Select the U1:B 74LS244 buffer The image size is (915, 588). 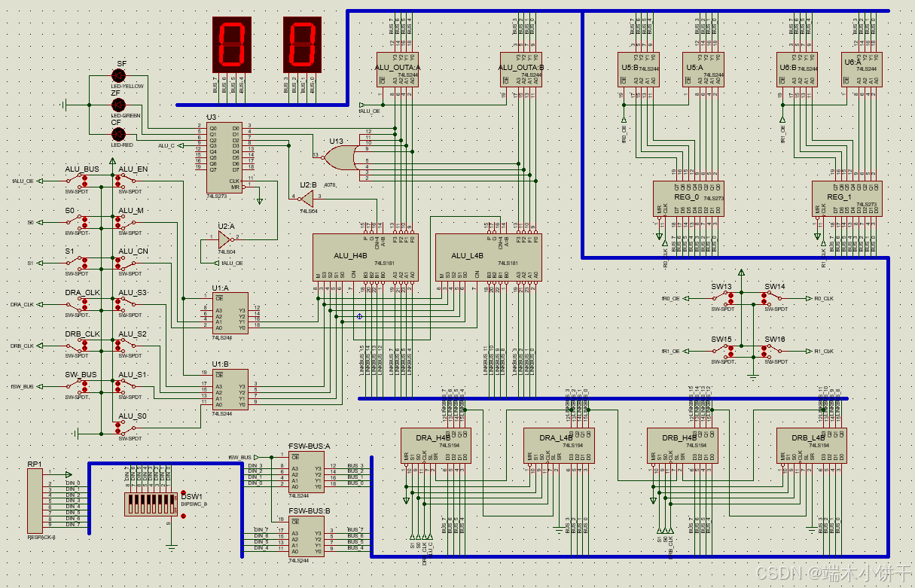click(x=230, y=389)
